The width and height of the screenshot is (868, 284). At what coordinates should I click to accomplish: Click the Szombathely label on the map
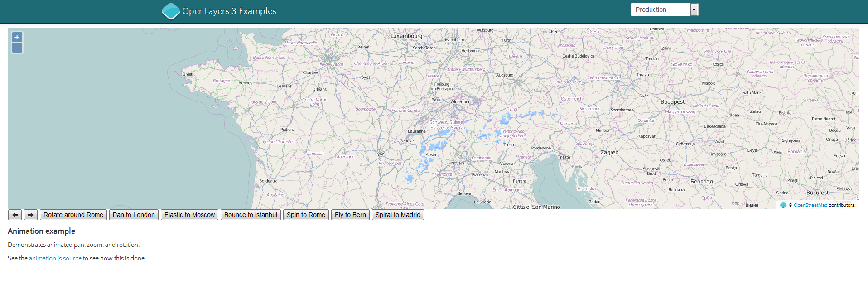pos(622,110)
